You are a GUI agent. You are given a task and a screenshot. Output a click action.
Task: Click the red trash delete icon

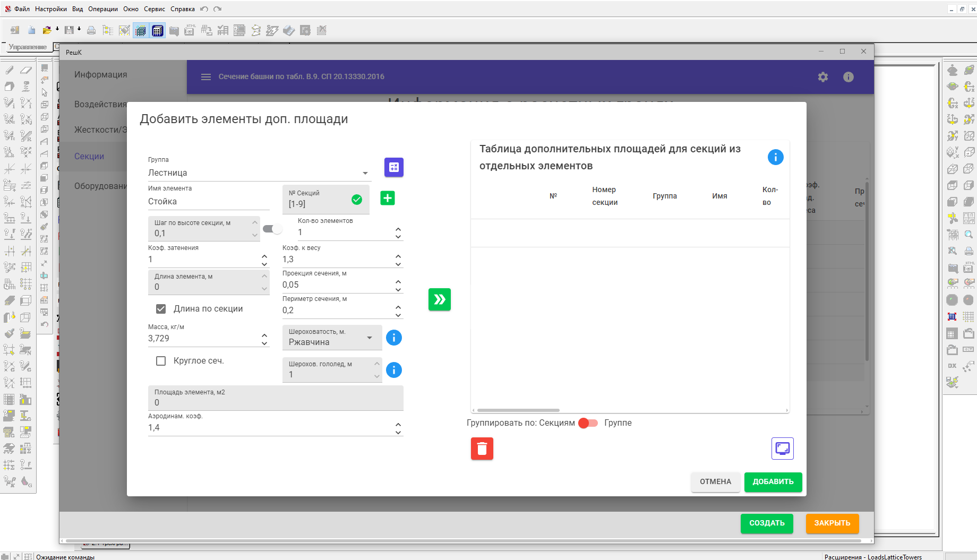pos(482,449)
